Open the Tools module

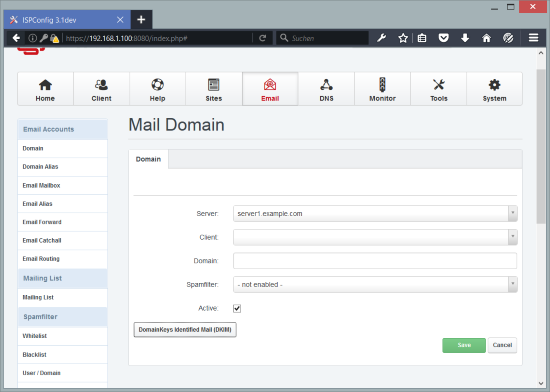click(438, 89)
